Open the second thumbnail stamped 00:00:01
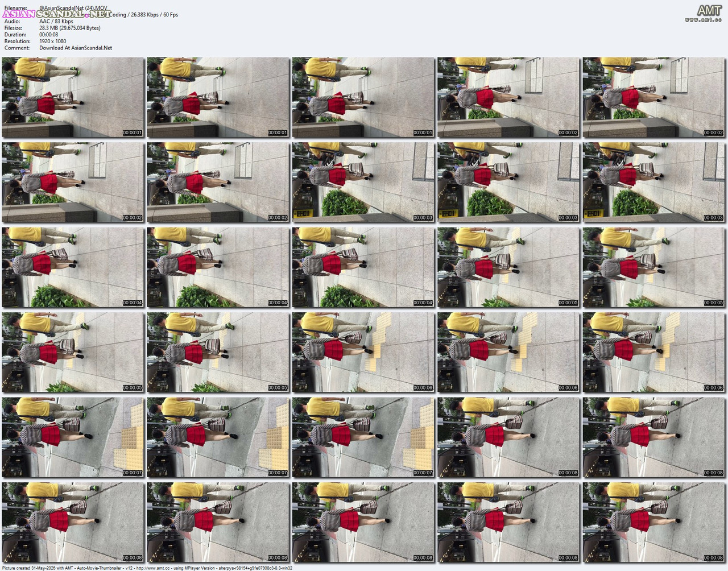This screenshot has width=728, height=571. [x=218, y=97]
